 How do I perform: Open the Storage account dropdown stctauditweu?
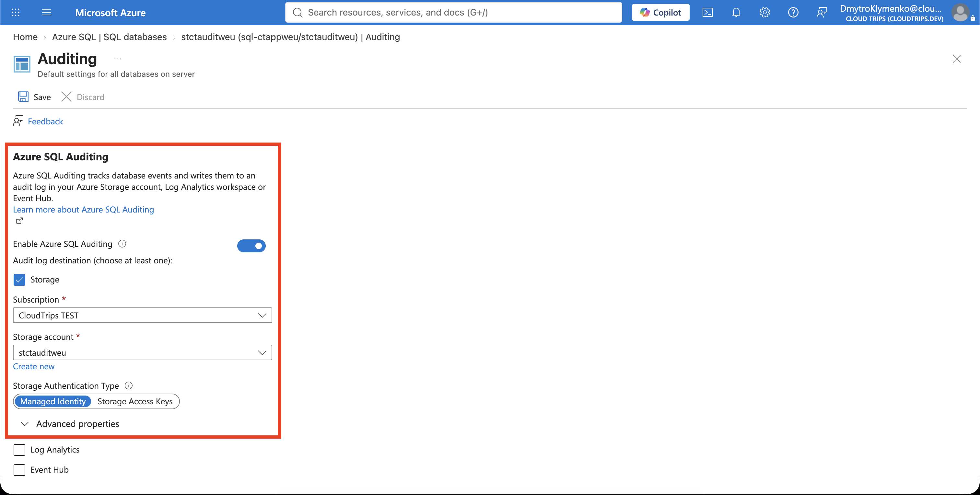coord(142,352)
